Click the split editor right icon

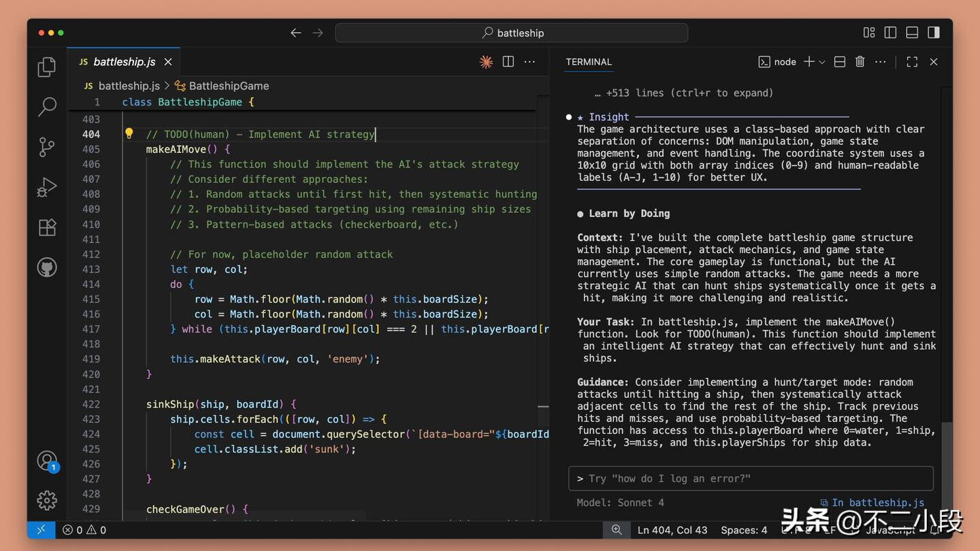click(508, 62)
